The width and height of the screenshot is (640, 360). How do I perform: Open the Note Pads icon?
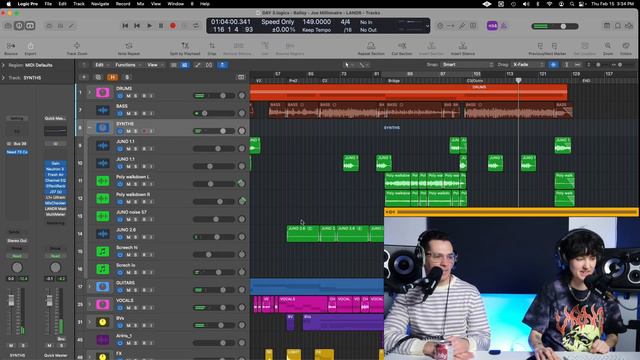pyautogui.click(x=618, y=26)
